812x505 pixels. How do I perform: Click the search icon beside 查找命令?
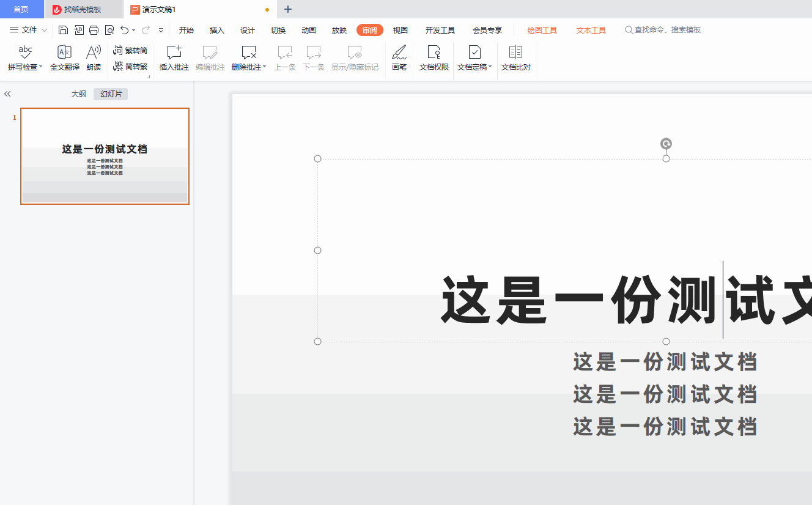[x=629, y=30]
